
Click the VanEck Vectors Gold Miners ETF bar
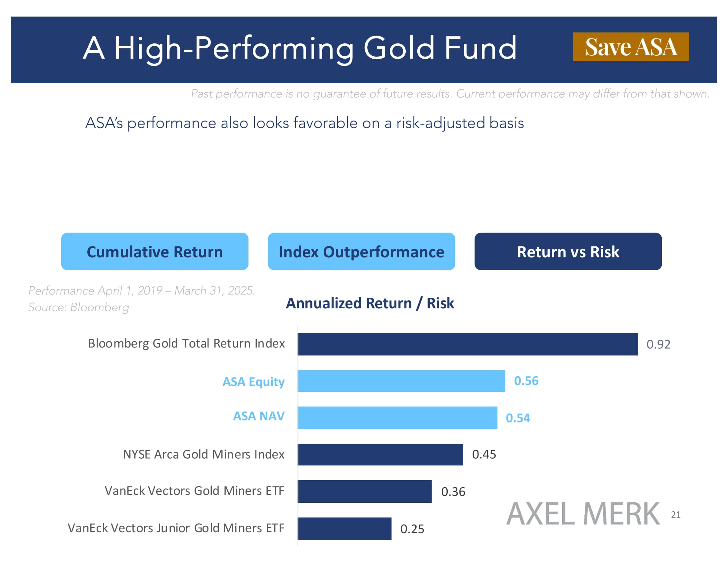365,491
